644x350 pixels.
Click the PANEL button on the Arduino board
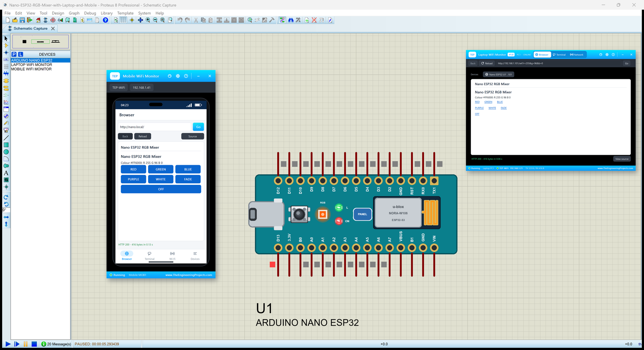click(x=362, y=214)
